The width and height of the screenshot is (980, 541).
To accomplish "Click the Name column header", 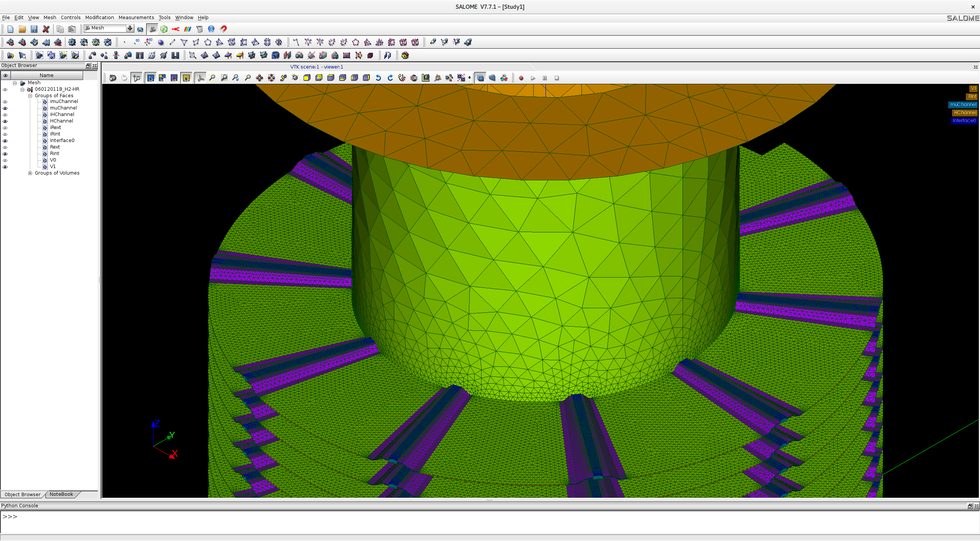I will 47,75.
